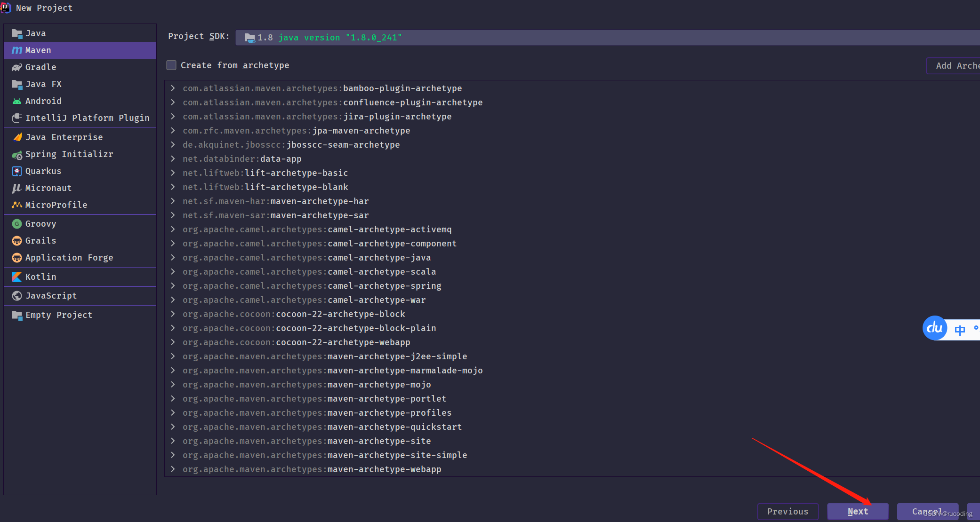Click the Kotlin logo icon

[17, 277]
